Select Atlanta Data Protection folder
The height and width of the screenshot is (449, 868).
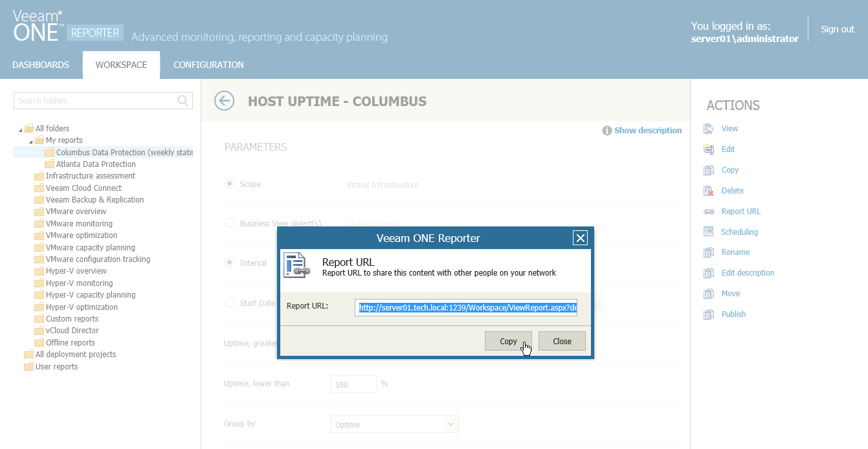point(96,164)
